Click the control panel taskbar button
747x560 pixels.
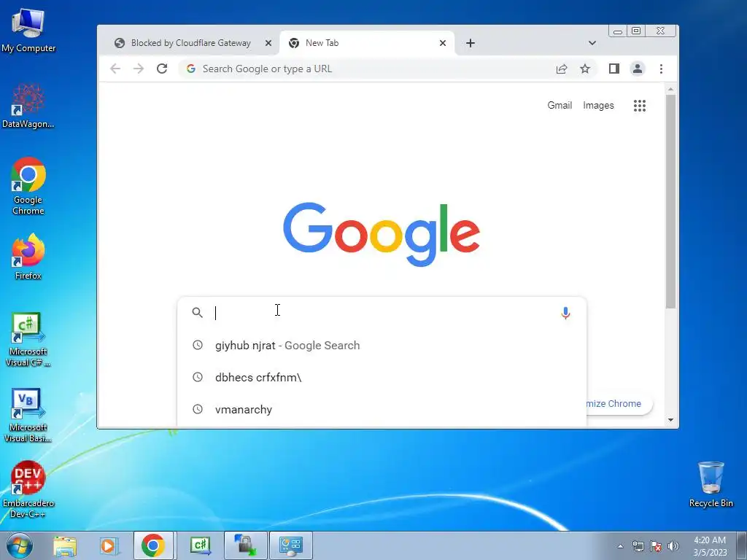point(291,545)
